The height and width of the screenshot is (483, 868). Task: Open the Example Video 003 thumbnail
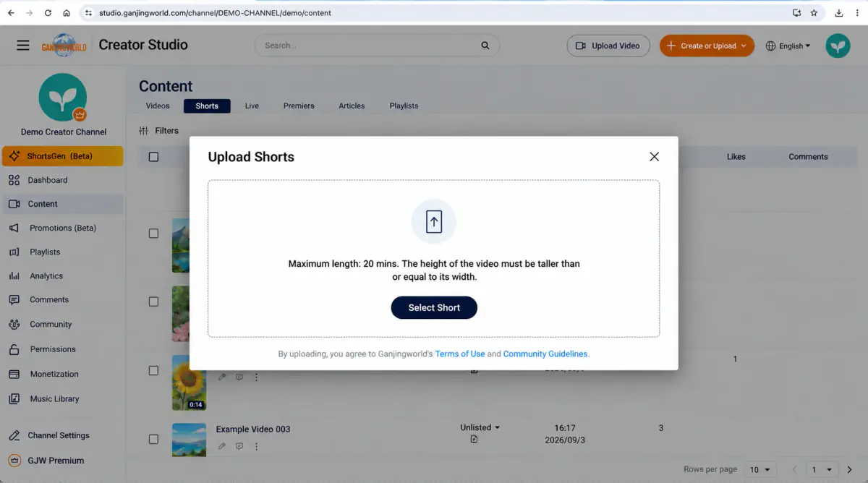click(x=189, y=440)
